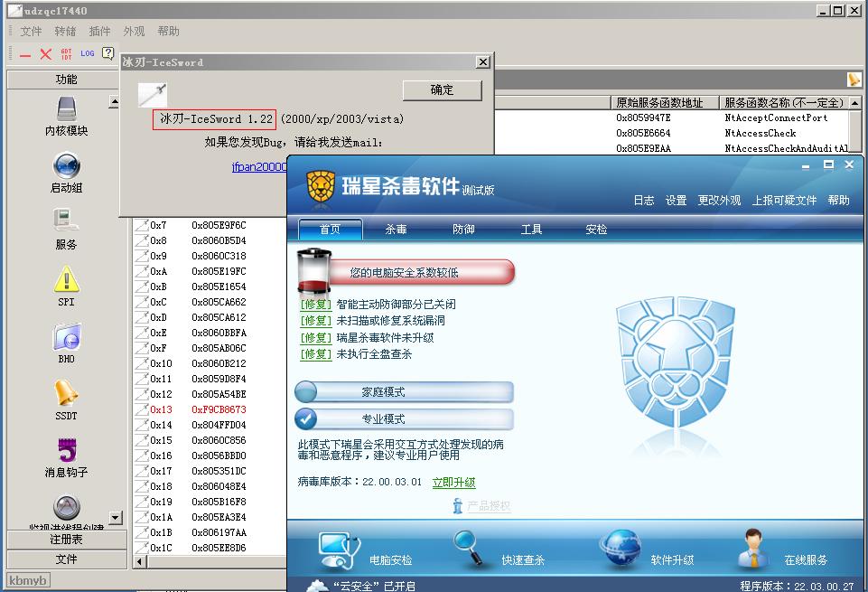This screenshot has height=592, width=868.
Task: Switch to 防御 defense tab
Action: [x=464, y=230]
